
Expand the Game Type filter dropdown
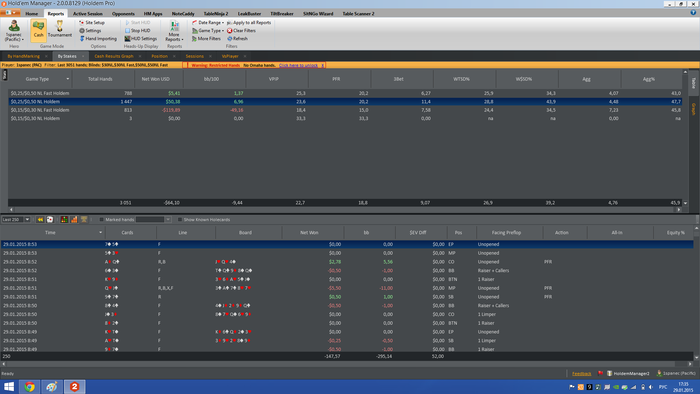point(208,30)
